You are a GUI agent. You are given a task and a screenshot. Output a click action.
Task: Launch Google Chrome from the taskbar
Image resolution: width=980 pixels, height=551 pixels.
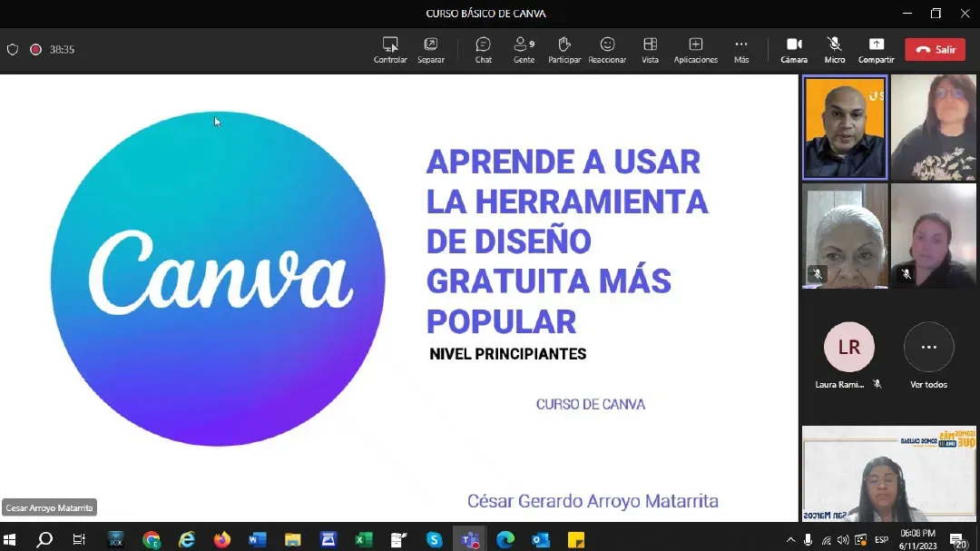152,539
